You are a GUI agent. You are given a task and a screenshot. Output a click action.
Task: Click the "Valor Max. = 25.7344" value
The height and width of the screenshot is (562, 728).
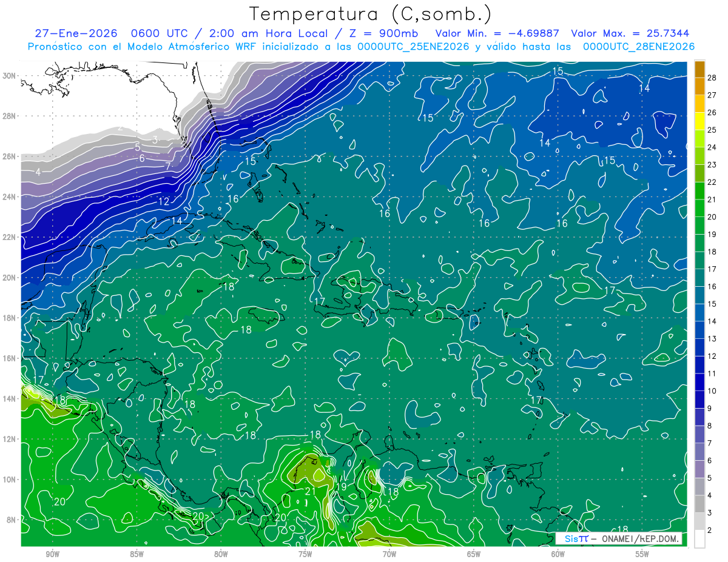(630, 33)
